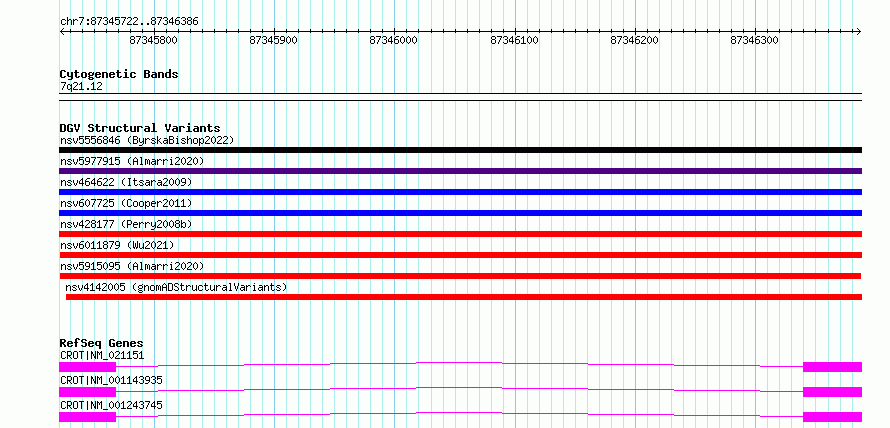Open the CROT|NM_001143935 transcript label

(111, 380)
